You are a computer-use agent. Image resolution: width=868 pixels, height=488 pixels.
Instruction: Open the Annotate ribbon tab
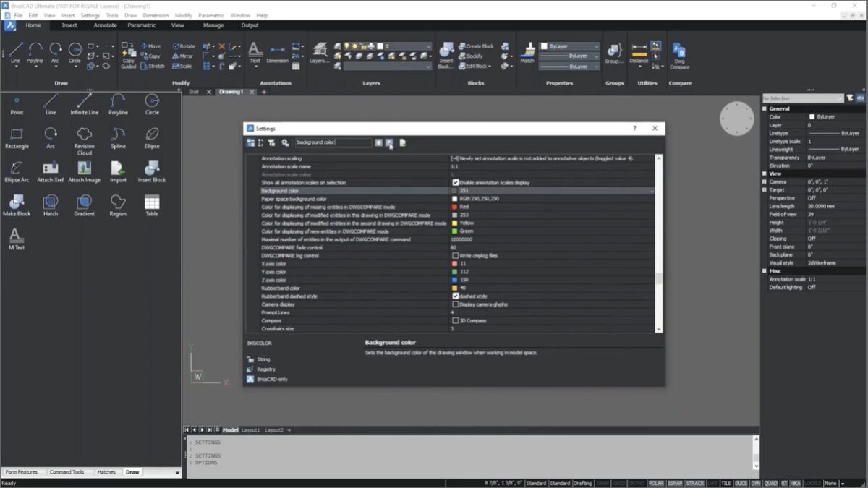coord(105,25)
